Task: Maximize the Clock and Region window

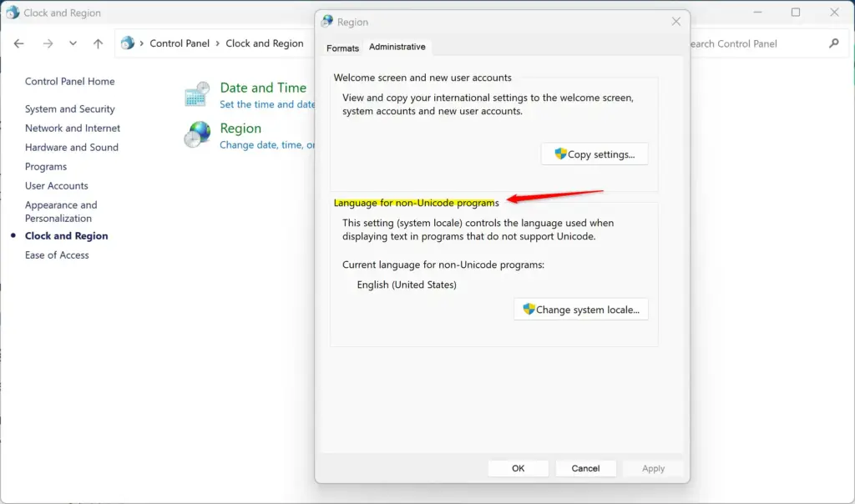Action: (x=796, y=12)
